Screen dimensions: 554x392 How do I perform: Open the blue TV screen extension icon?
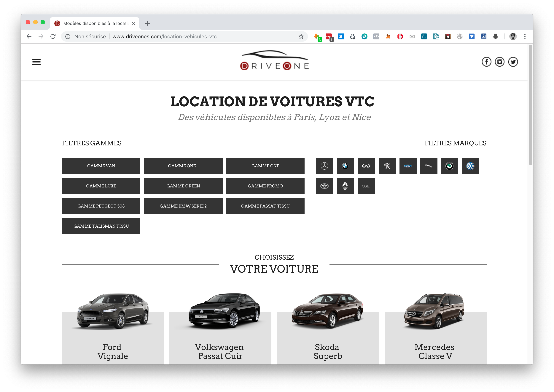[x=483, y=36]
